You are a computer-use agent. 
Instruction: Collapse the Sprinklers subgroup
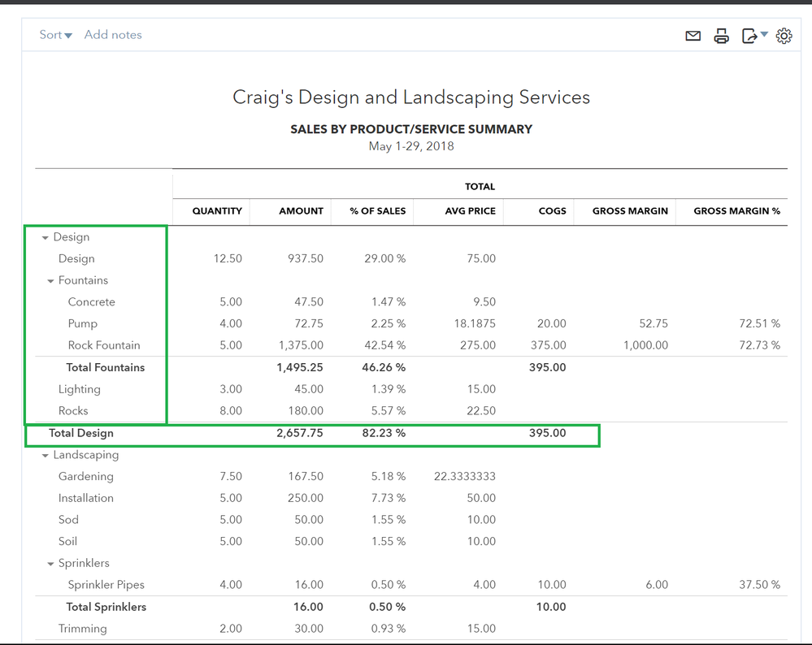[x=50, y=564]
